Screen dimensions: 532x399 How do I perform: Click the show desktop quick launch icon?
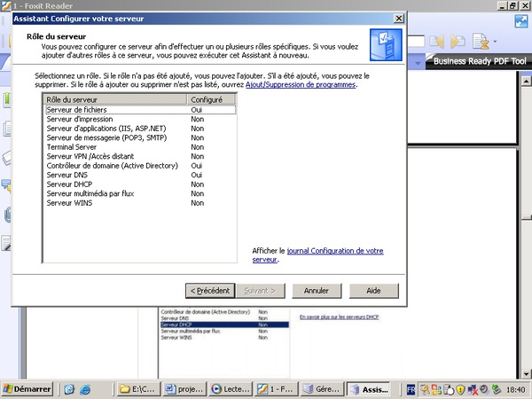point(68,389)
